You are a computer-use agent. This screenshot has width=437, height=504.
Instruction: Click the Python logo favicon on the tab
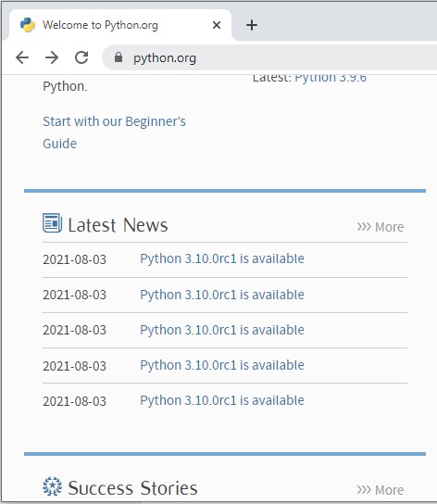28,25
